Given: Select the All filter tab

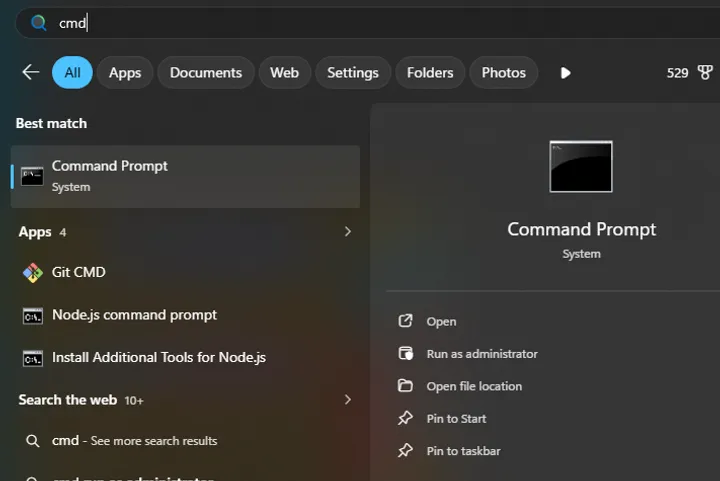Looking at the screenshot, I should [72, 73].
